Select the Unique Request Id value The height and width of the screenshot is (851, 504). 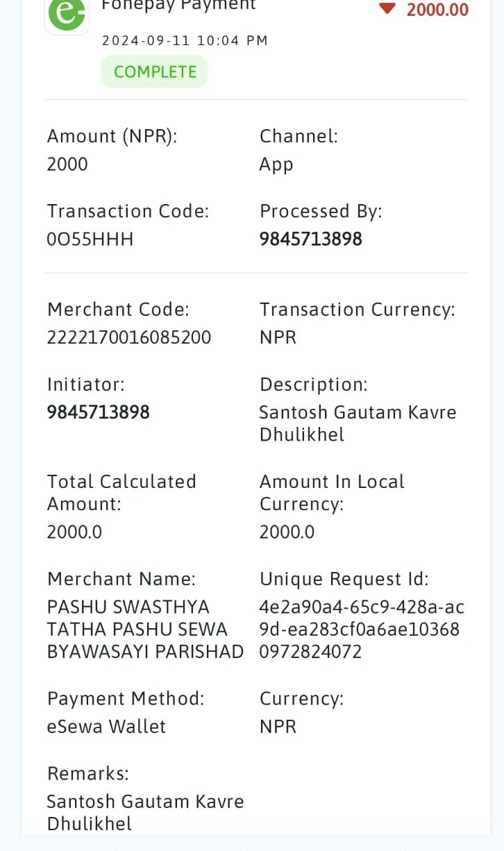[x=362, y=630]
